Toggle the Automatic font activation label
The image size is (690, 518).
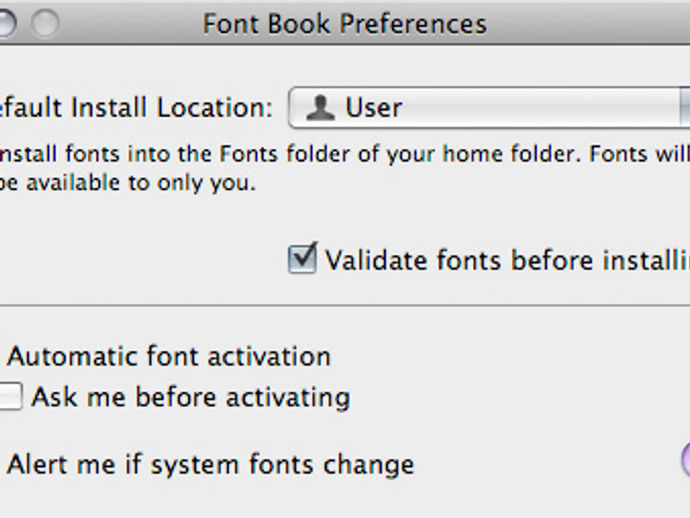(169, 356)
